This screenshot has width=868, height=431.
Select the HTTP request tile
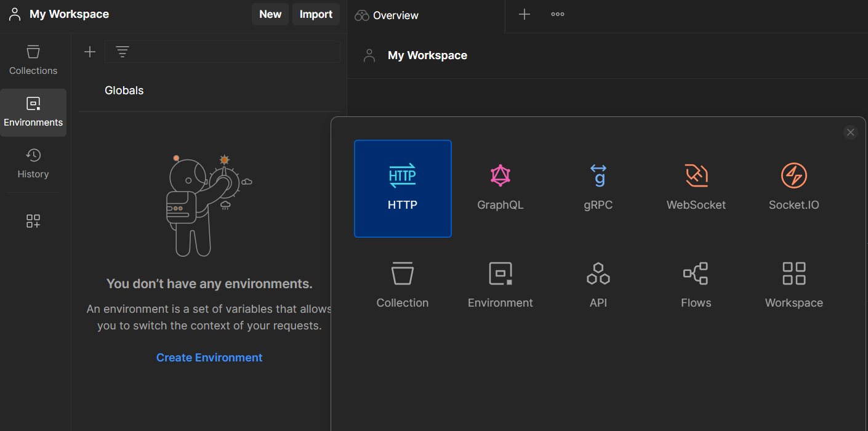click(403, 188)
